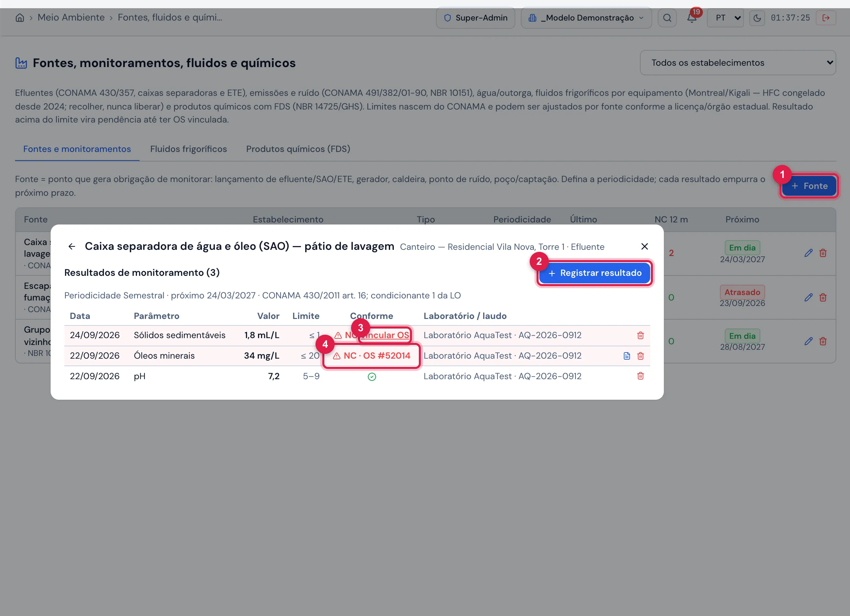Click Registrar resultado button
850x616 pixels.
[594, 273]
